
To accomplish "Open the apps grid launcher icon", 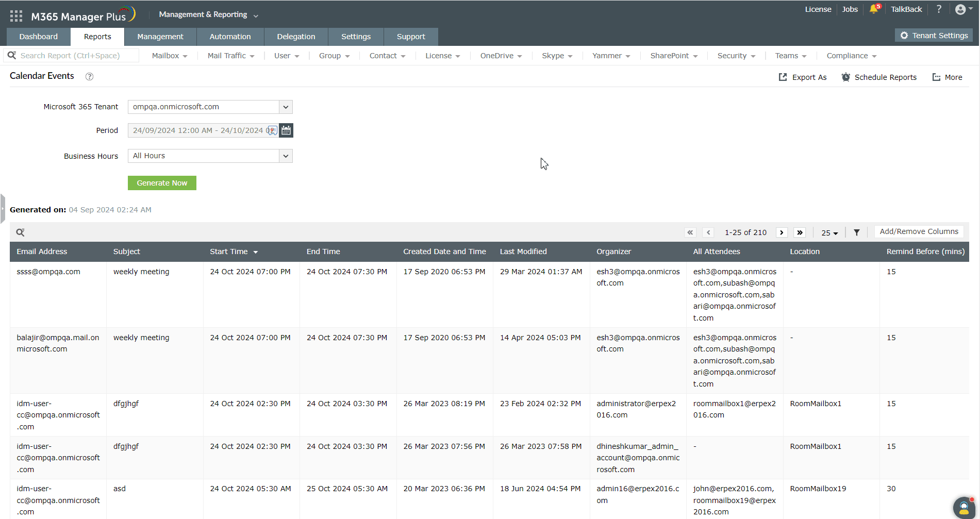I will pyautogui.click(x=16, y=16).
